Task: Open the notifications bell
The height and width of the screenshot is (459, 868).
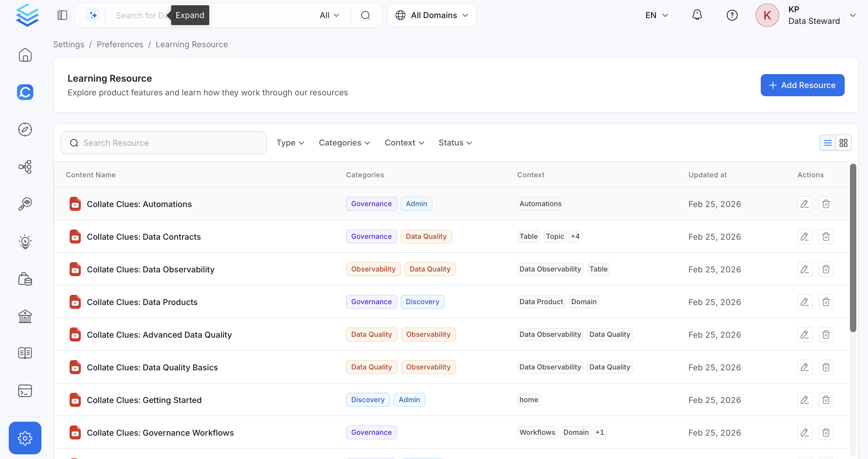Action: click(697, 15)
